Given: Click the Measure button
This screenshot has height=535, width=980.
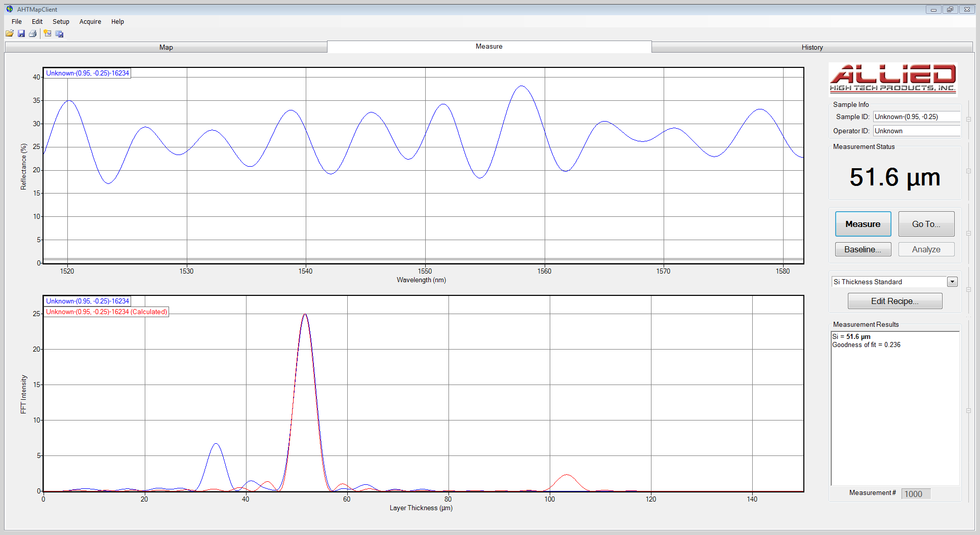Looking at the screenshot, I should click(863, 223).
